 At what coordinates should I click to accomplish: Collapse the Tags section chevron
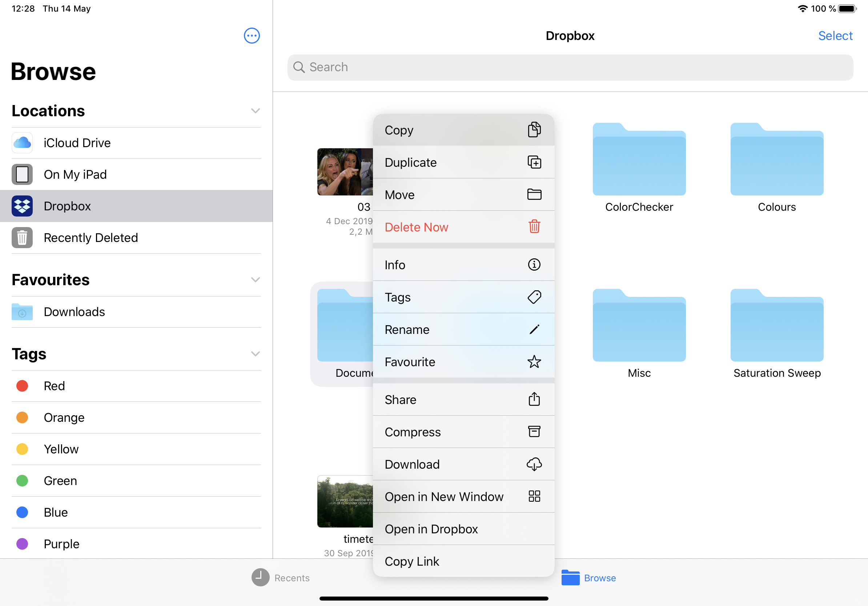(x=256, y=353)
